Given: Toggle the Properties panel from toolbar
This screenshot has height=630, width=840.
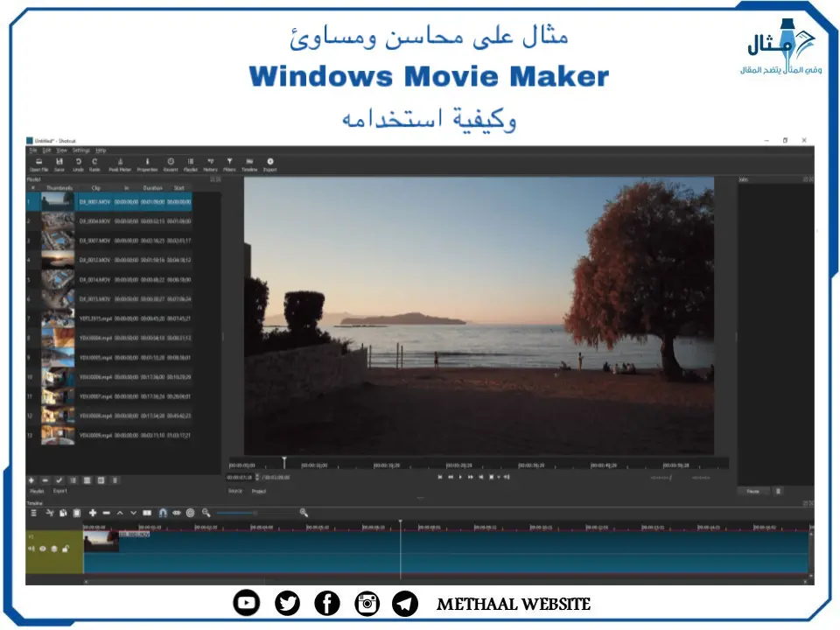Looking at the screenshot, I should (147, 164).
